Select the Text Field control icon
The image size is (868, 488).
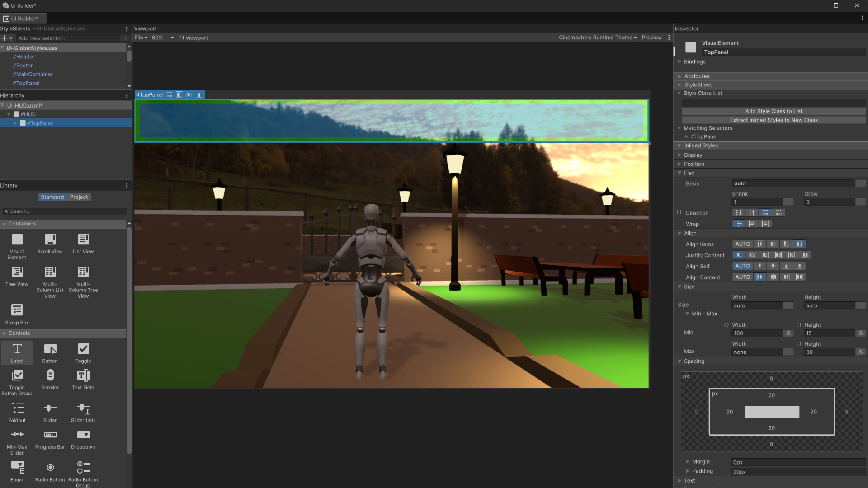pyautogui.click(x=83, y=375)
